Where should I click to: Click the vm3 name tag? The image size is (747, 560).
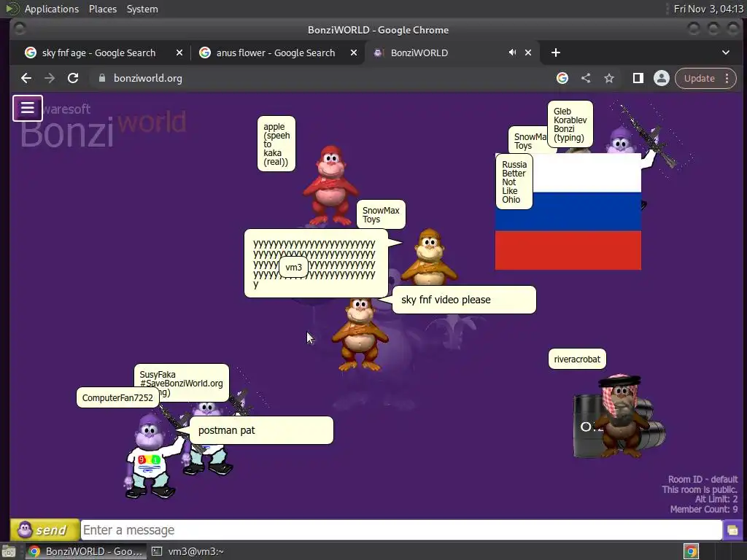[293, 267]
